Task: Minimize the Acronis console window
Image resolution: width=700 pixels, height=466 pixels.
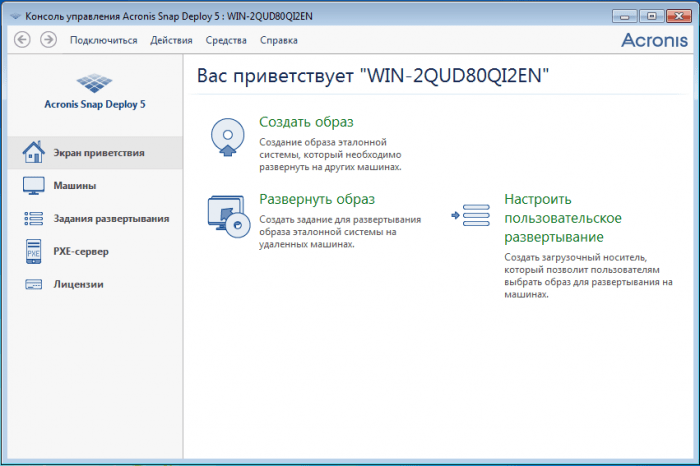Action: click(x=625, y=16)
